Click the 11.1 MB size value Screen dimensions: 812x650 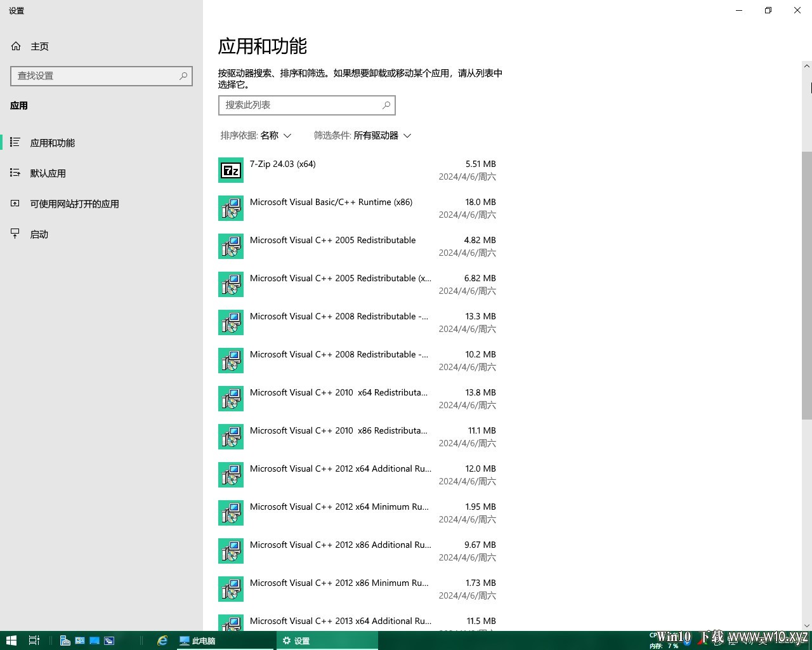pyautogui.click(x=482, y=430)
